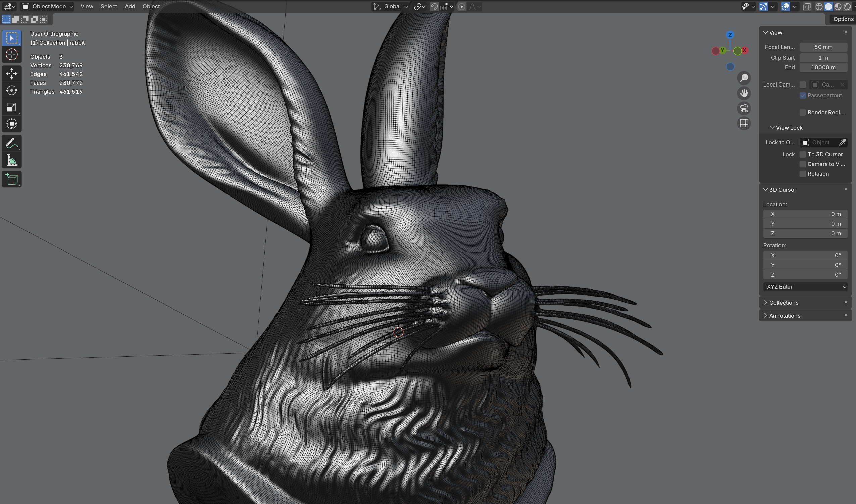Select the Rotate tool
The image size is (856, 504).
click(11, 90)
